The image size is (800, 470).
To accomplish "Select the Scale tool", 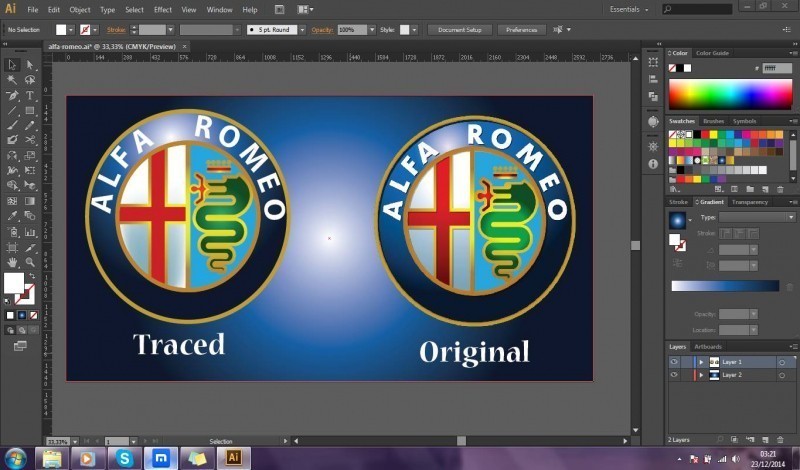I will tap(30, 155).
